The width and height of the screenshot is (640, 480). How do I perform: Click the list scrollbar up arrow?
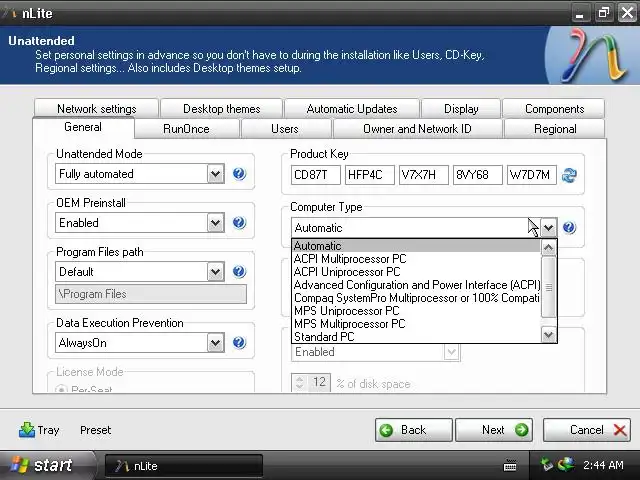549,247
